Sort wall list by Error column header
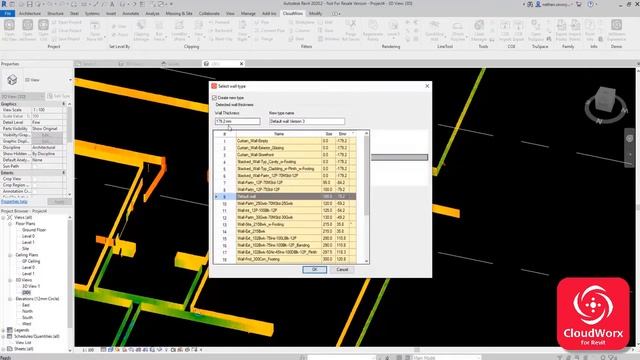The height and width of the screenshot is (360, 640). tap(342, 134)
